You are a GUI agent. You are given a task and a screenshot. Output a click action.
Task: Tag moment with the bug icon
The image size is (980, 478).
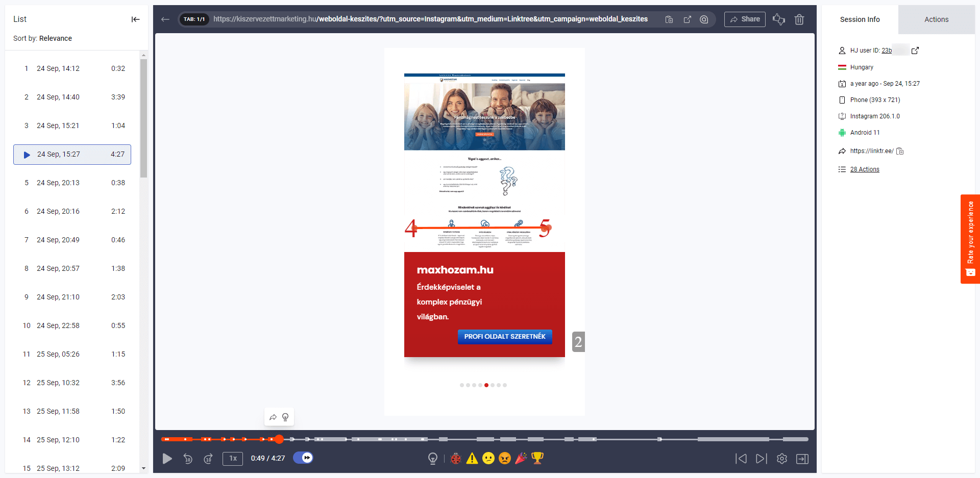456,459
